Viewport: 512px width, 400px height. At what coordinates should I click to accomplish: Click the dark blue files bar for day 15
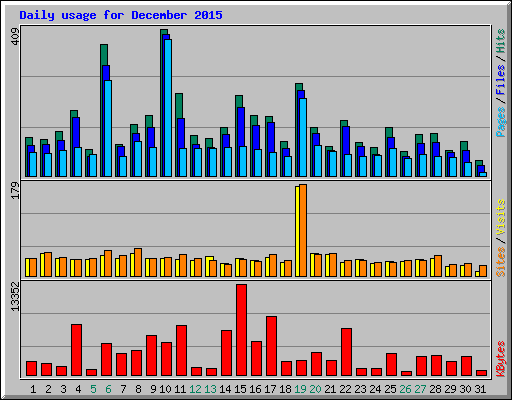point(241,127)
